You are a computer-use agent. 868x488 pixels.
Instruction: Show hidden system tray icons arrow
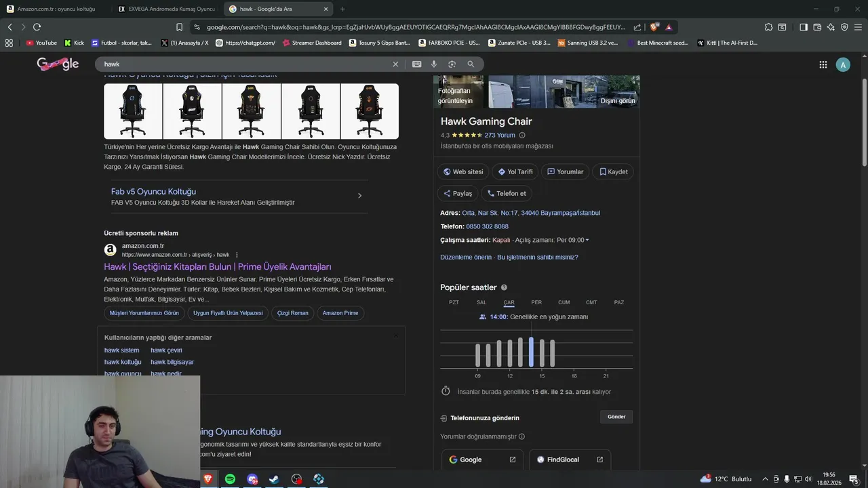point(765,479)
